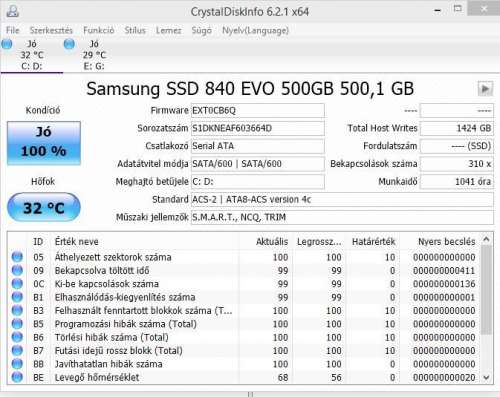Click the status icon for attribute 0C

click(x=17, y=284)
